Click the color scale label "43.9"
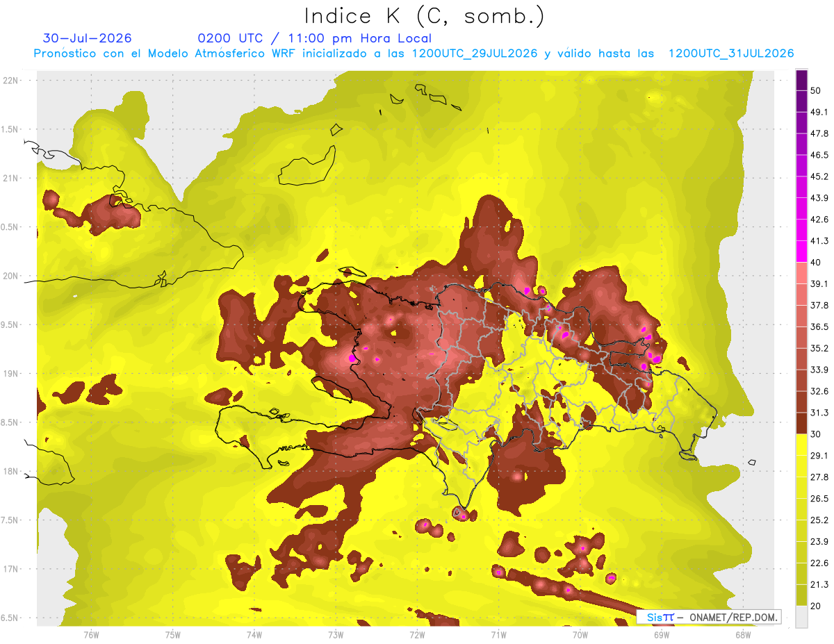Viewport: 834px width, 644px height. pos(819,198)
